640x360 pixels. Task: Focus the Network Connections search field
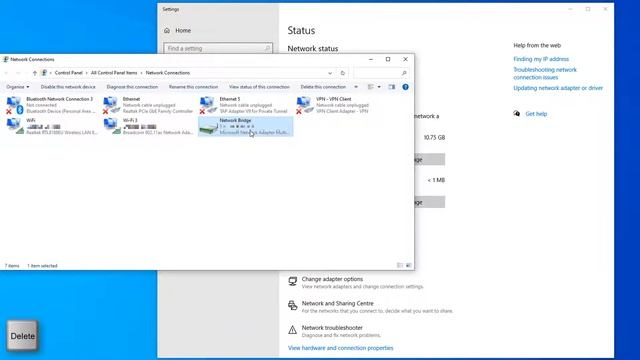[x=381, y=73]
